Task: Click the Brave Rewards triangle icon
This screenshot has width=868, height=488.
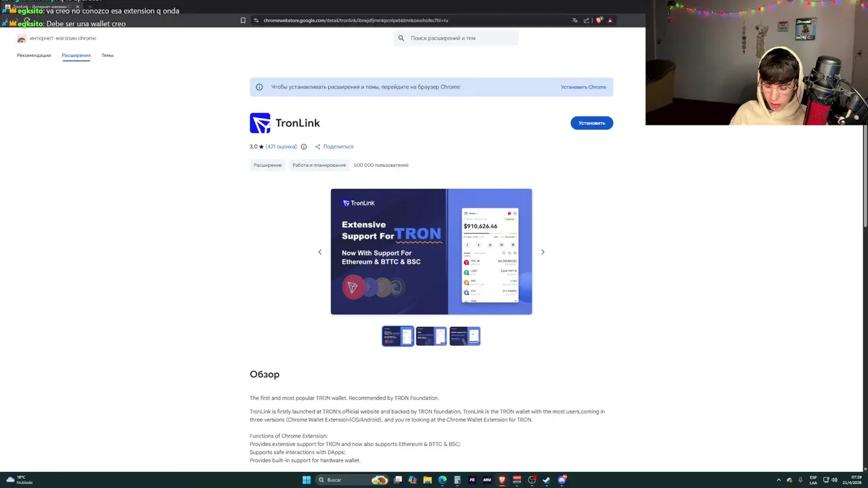Action: click(x=610, y=20)
